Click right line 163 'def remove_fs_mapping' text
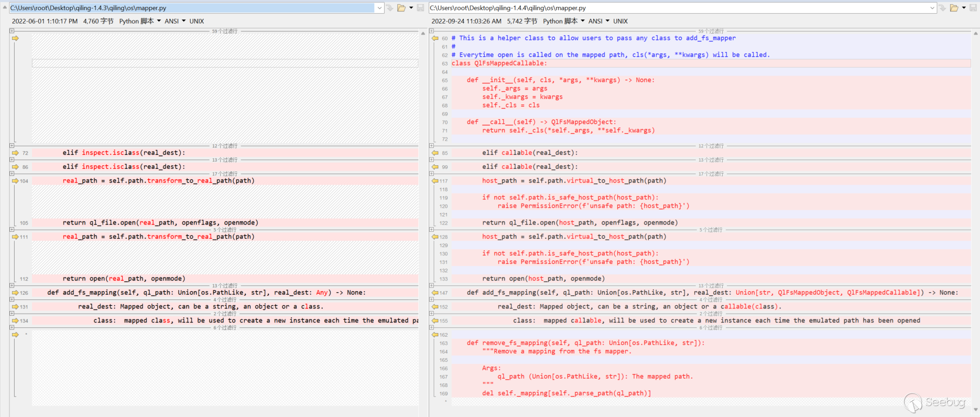This screenshot has width=980, height=417. [586, 343]
